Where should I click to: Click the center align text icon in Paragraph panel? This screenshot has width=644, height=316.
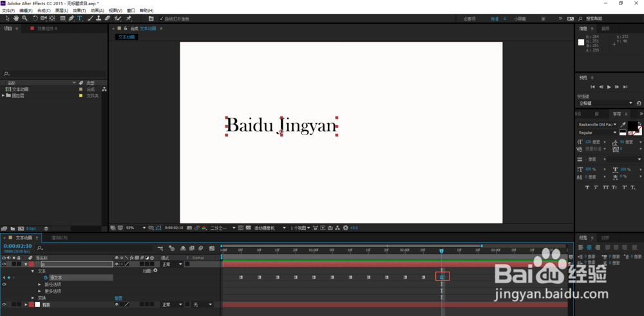[x=589, y=248]
